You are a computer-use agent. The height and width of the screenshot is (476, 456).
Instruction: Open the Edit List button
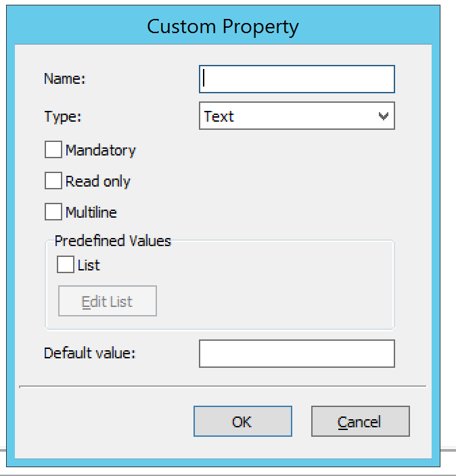pyautogui.click(x=108, y=301)
